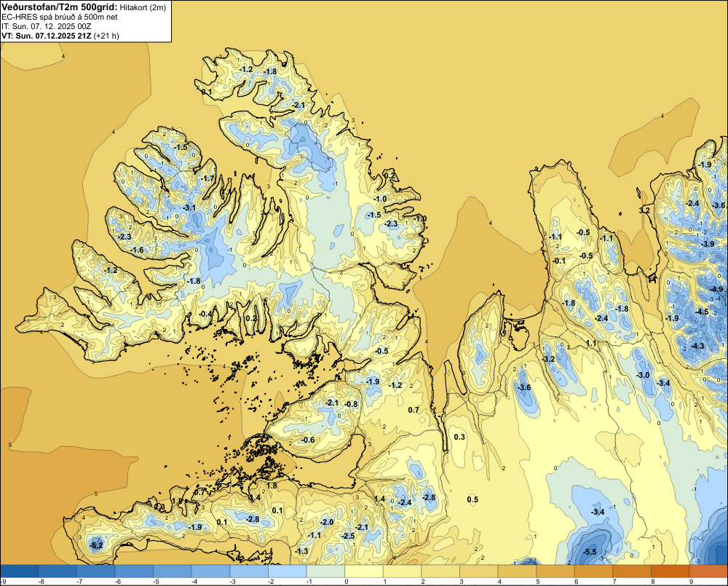Click the -7 label on the color scale

pos(79,582)
